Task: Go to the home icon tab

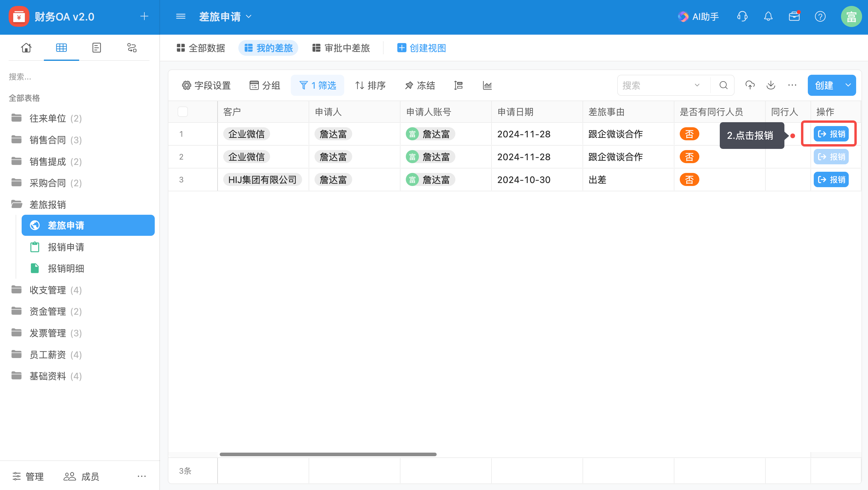Action: [x=26, y=47]
